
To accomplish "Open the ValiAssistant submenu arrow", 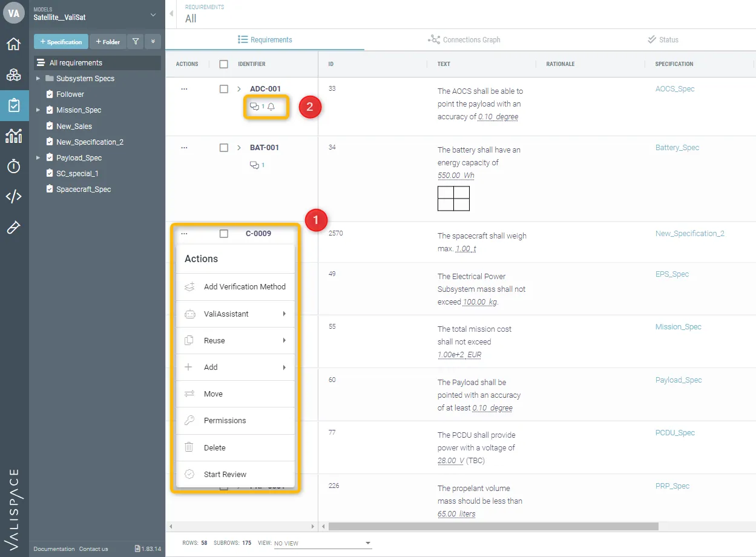I will click(x=284, y=314).
